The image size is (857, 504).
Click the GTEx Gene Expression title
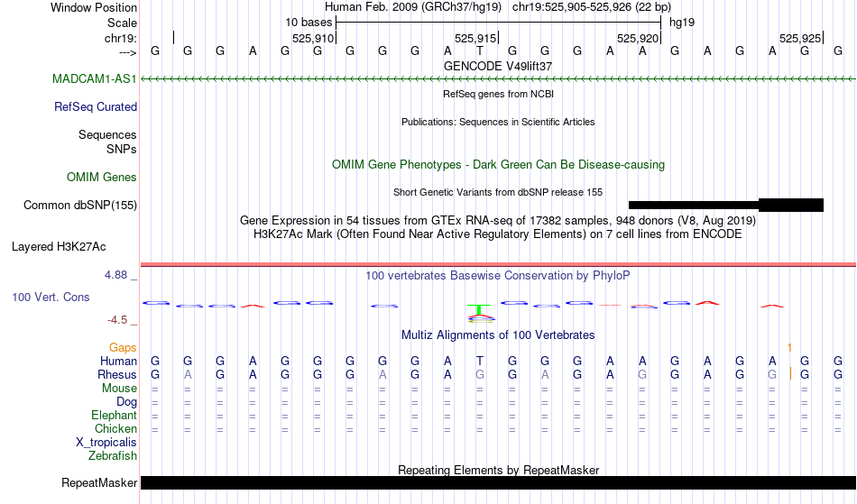point(498,221)
